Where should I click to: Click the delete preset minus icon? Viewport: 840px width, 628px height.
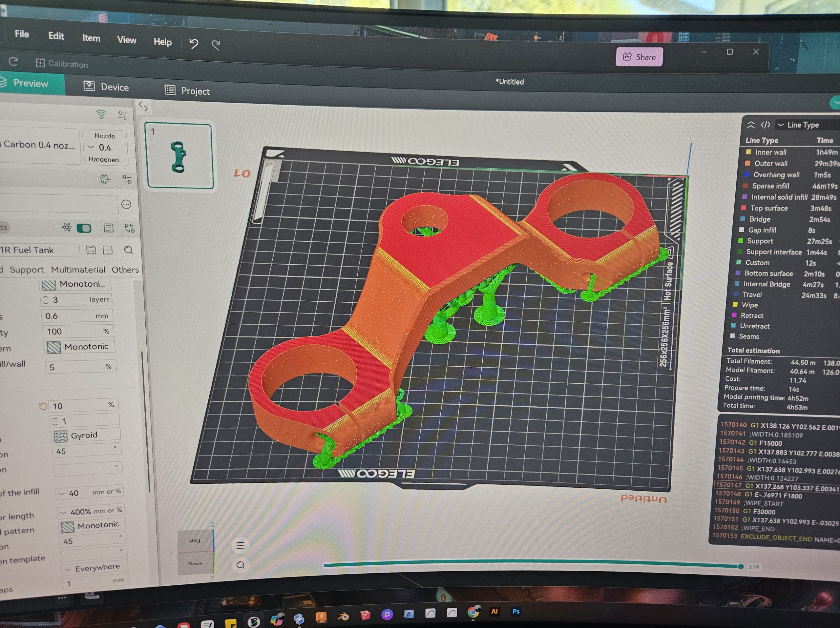(x=108, y=250)
